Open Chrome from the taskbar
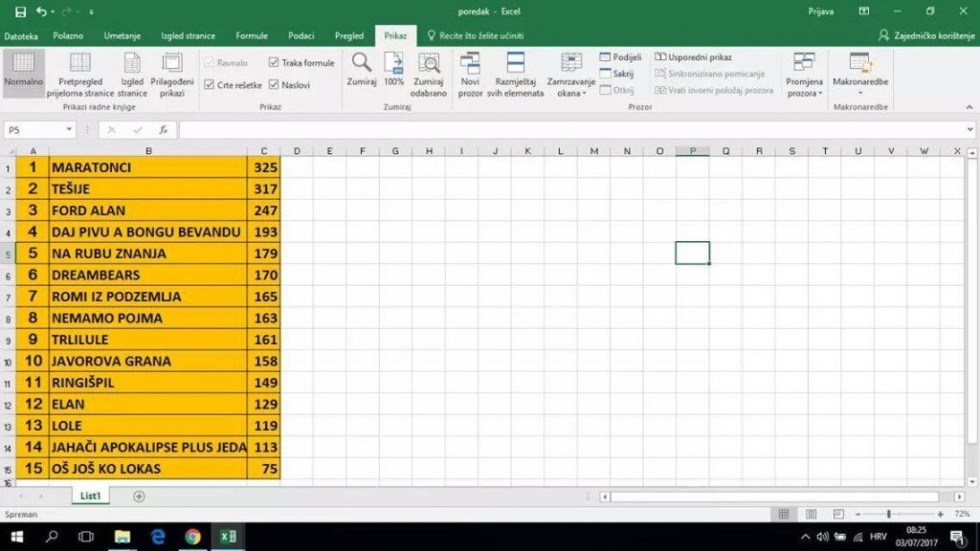This screenshot has width=980, height=551. tap(192, 537)
